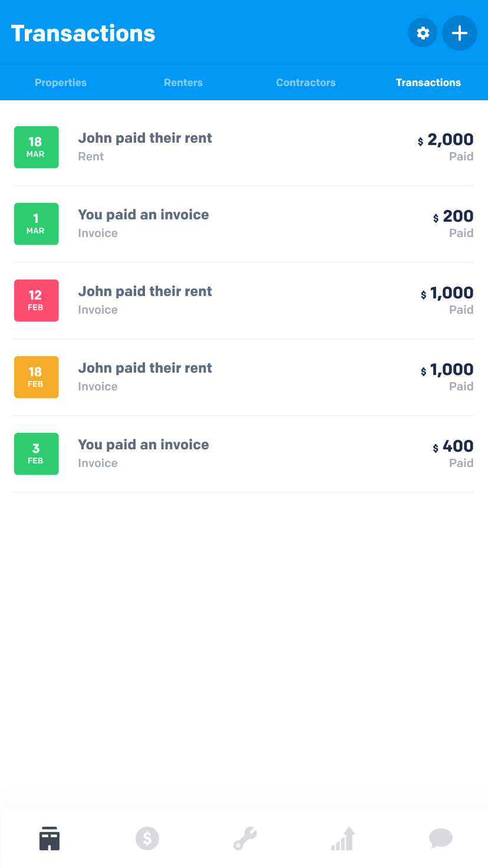Select the $400 invoice transaction from 3 FEB
This screenshot has height=868, width=488.
click(243, 454)
